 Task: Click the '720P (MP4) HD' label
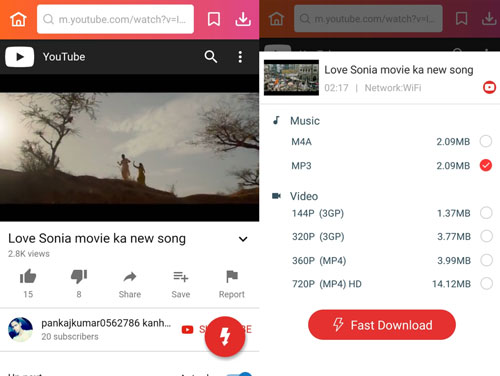(327, 284)
